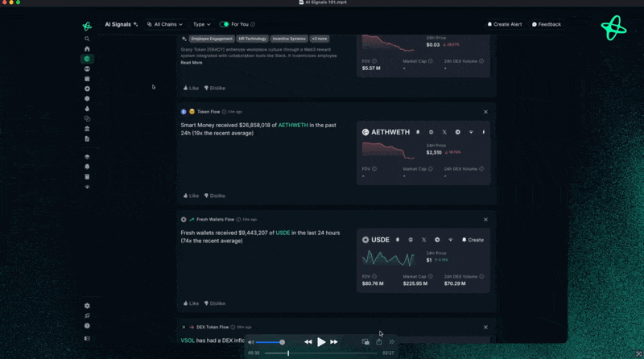The image size is (644, 359).
Task: Click the USDE token name heading
Action: tap(380, 240)
